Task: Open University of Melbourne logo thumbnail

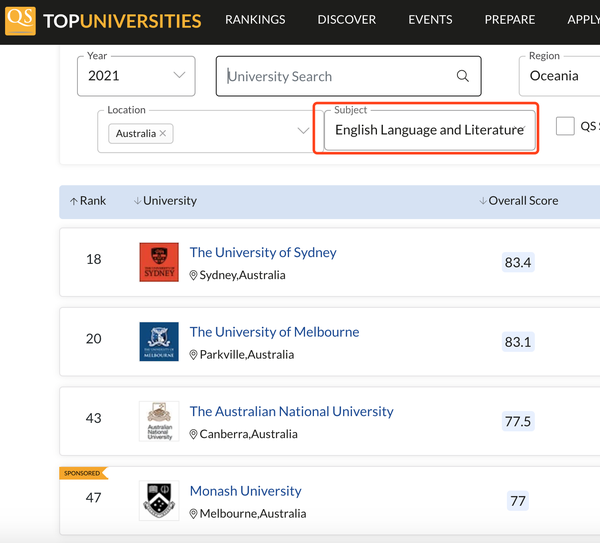Action: tap(159, 341)
